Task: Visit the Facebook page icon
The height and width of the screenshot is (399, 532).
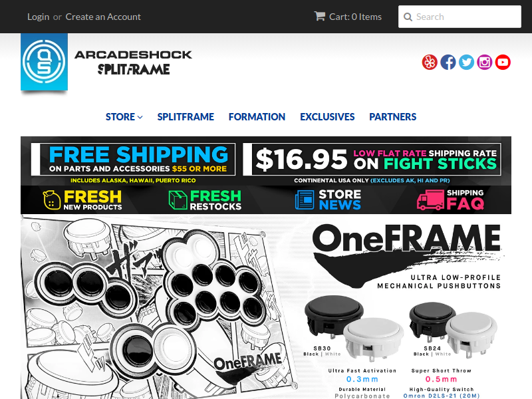Action: (448, 62)
